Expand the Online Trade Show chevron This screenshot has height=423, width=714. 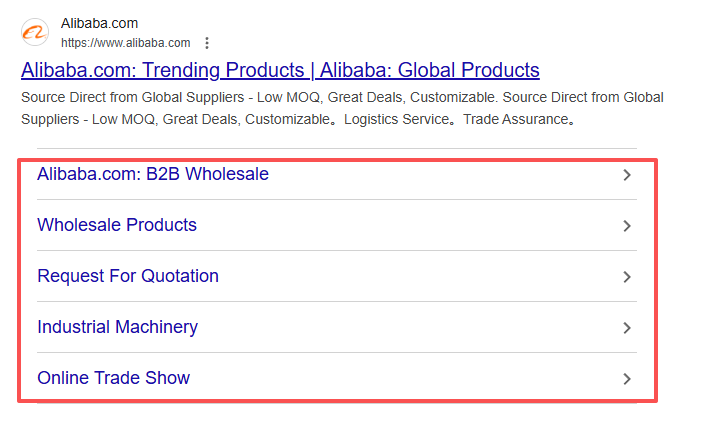627,379
